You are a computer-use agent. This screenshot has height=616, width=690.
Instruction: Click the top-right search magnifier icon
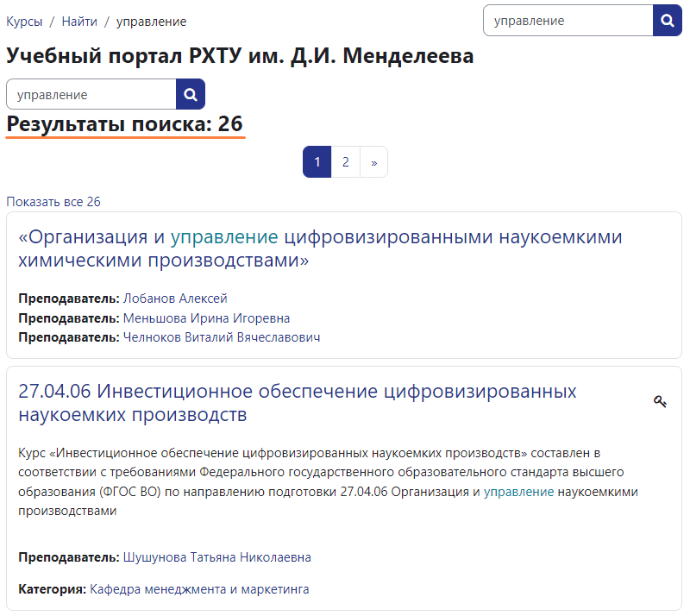point(668,21)
